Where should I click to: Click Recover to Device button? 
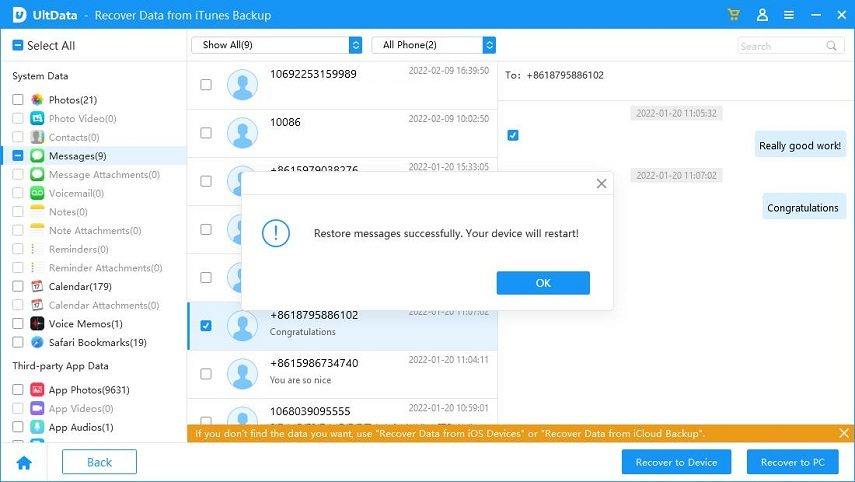676,462
